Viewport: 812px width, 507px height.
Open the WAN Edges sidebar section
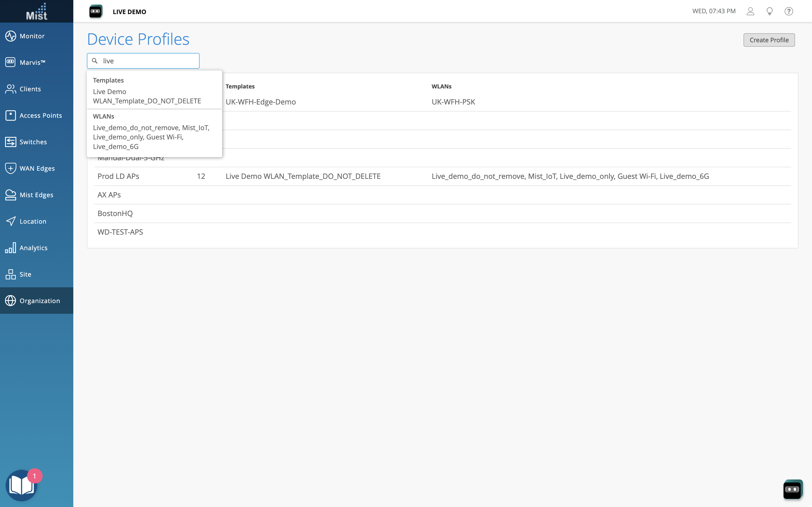tap(37, 168)
